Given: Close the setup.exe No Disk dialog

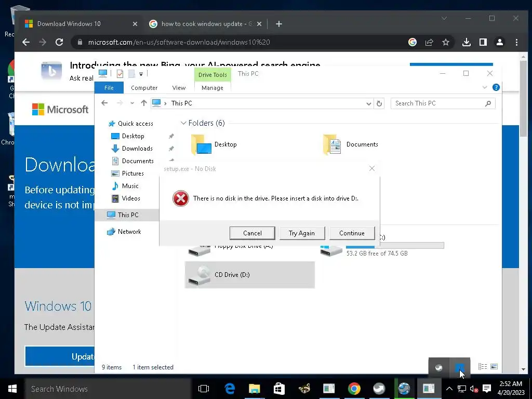Looking at the screenshot, I should click(372, 169).
